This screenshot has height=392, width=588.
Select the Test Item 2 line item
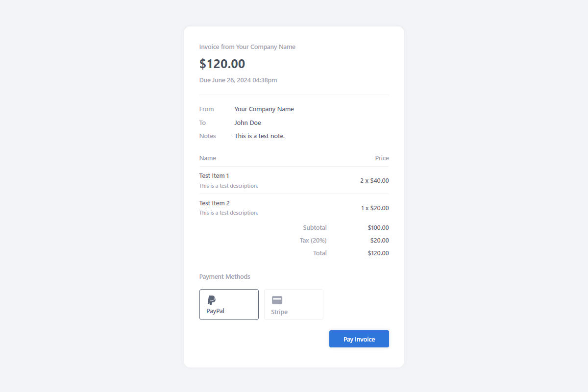[x=214, y=203]
